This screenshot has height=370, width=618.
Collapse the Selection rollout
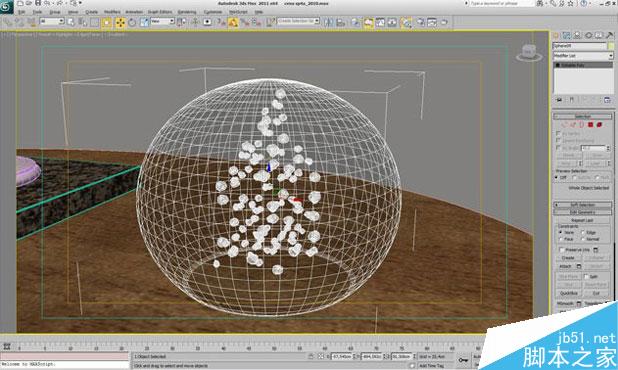click(583, 117)
